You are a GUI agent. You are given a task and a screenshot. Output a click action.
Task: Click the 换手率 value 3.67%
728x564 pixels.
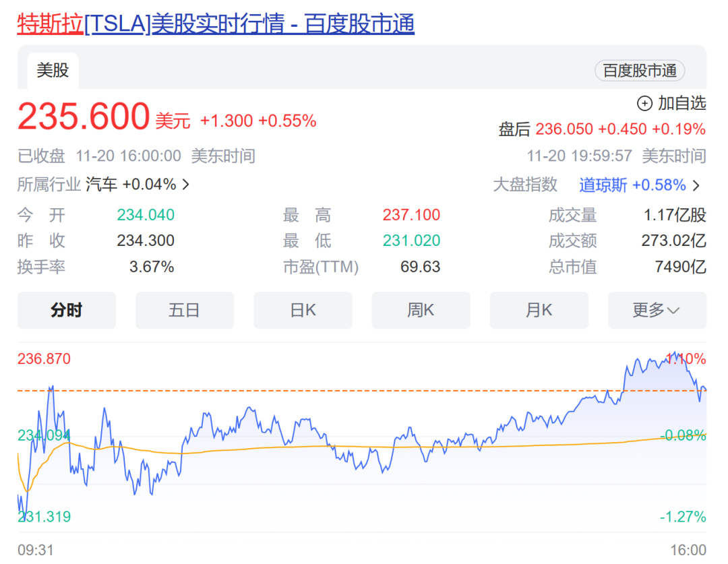pyautogui.click(x=152, y=267)
